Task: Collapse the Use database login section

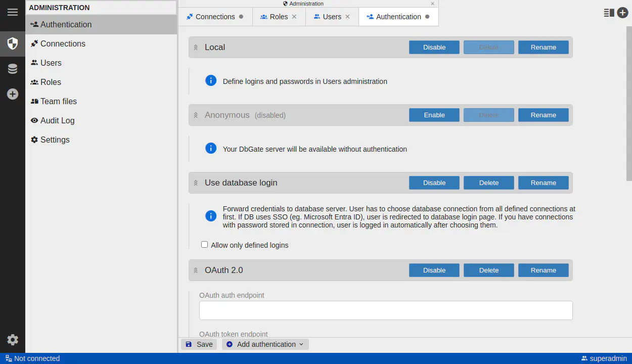Action: (196, 183)
